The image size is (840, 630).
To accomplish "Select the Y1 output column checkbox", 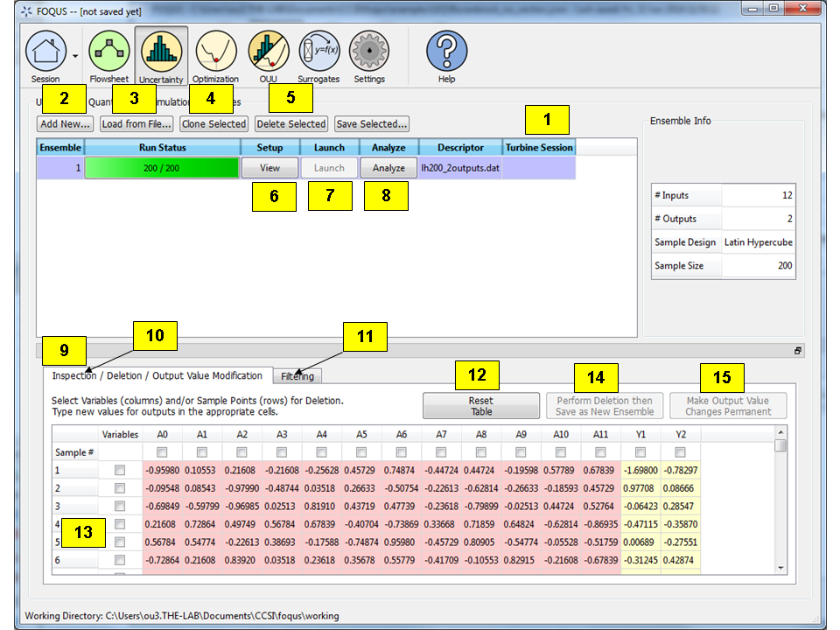I will click(641, 451).
